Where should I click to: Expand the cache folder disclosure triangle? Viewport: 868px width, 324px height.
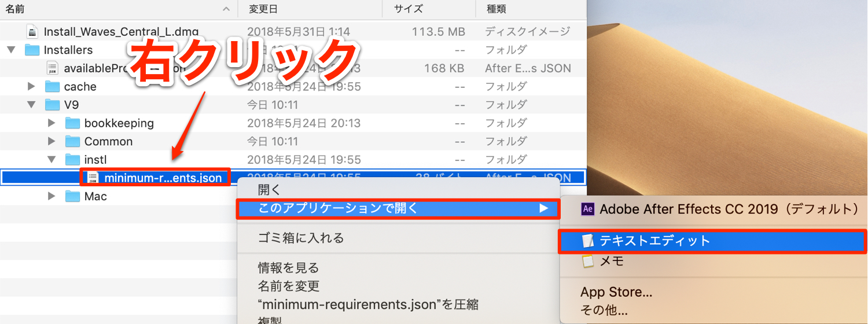tap(32, 87)
